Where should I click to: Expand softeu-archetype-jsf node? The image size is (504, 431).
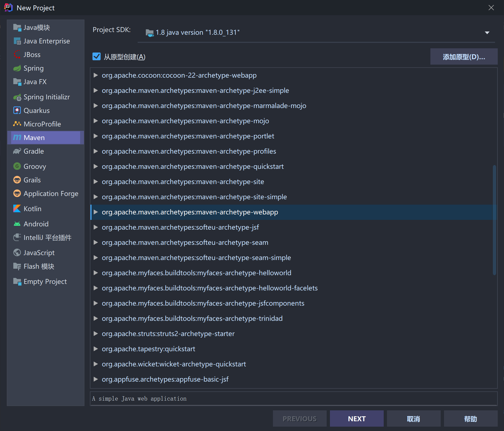click(96, 227)
